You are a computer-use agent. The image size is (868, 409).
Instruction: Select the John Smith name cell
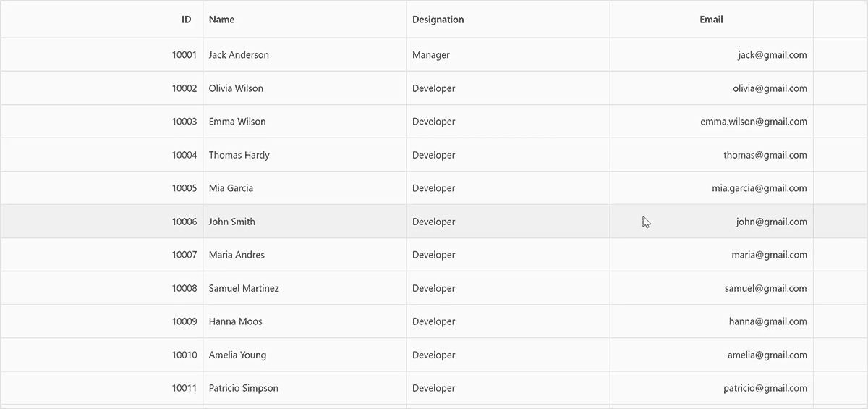(232, 222)
